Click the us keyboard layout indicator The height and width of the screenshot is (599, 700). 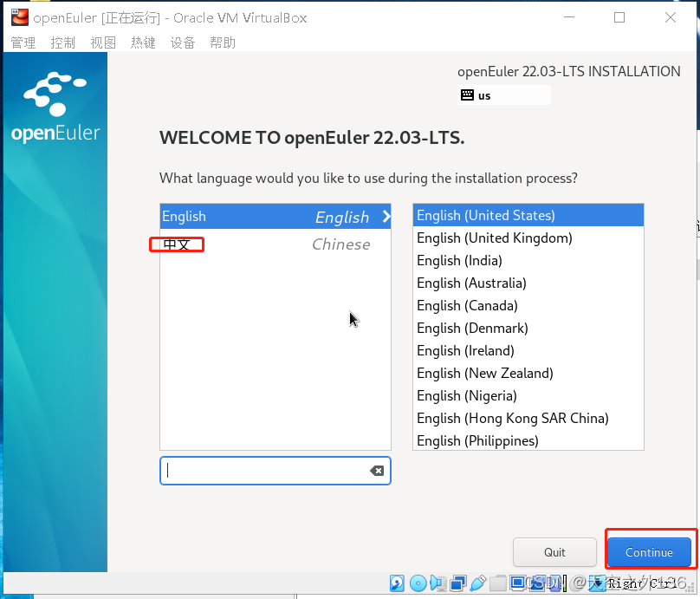point(504,95)
